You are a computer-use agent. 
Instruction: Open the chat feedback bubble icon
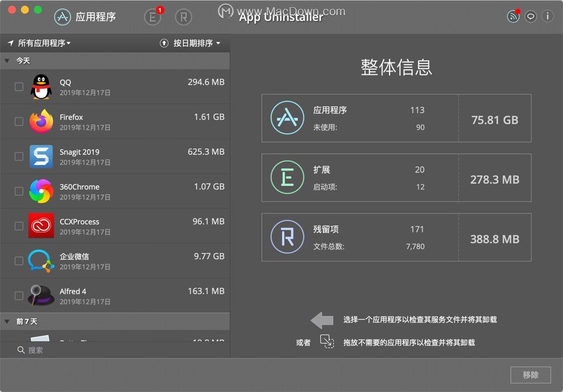pos(530,16)
